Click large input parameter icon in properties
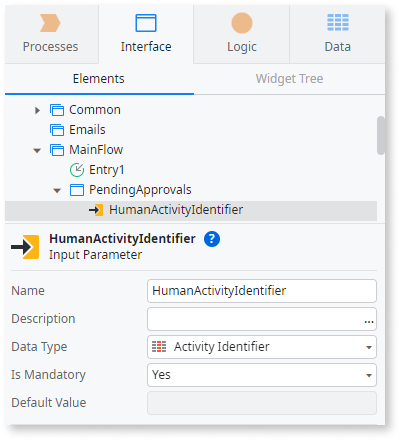Screen dimensions: 400x440 pyautogui.click(x=25, y=247)
